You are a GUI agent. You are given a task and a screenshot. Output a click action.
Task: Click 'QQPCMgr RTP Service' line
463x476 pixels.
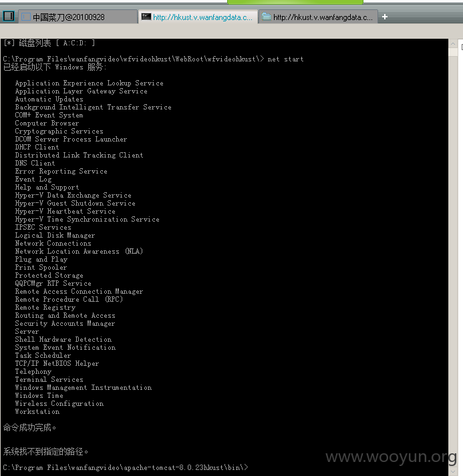coord(53,284)
